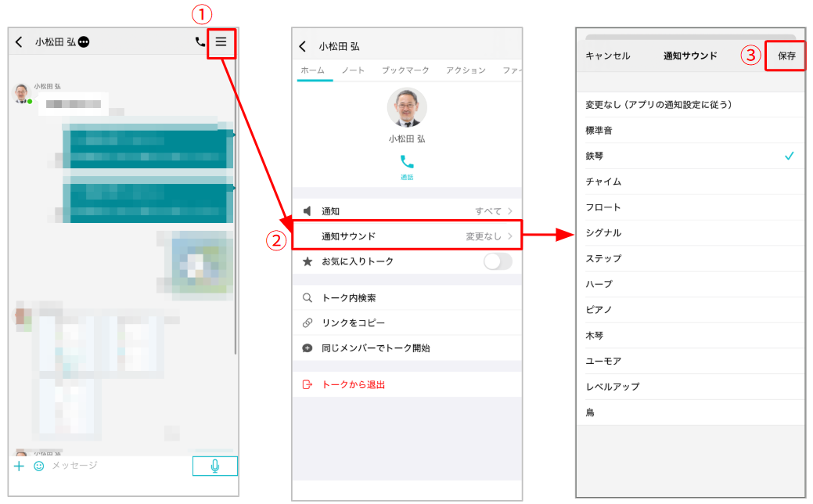The image size is (813, 504).
Task: Select the 鳥 sound
Action: 691,412
